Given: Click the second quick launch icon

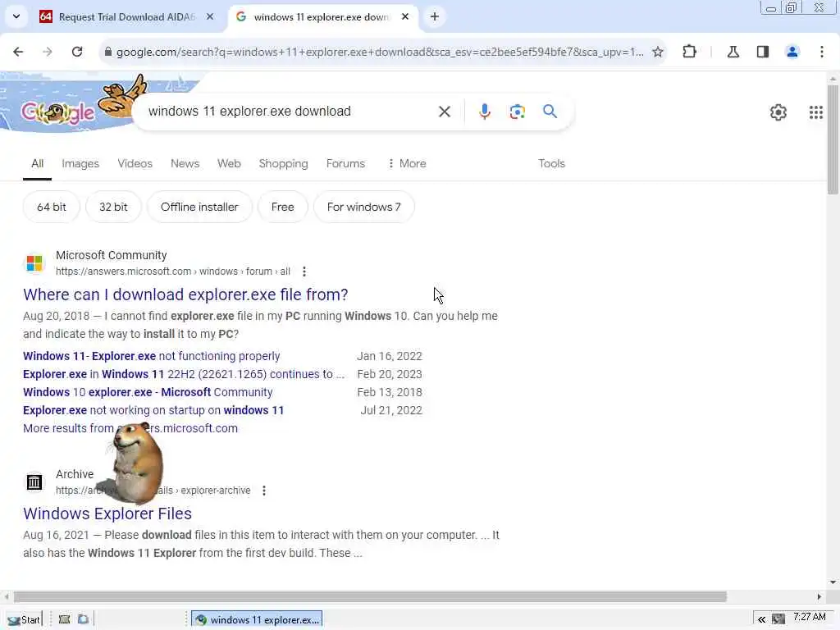Looking at the screenshot, I should pyautogui.click(x=83, y=620).
